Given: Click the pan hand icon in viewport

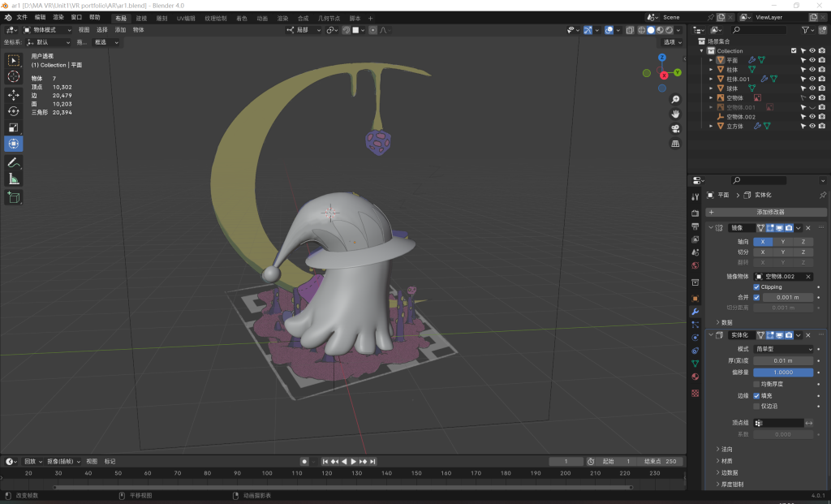Looking at the screenshot, I should tap(675, 114).
